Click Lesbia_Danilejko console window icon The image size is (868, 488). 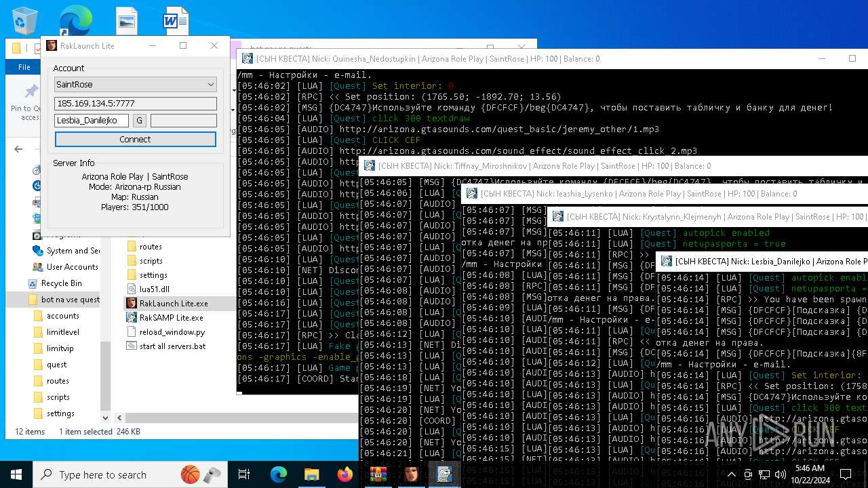click(667, 262)
